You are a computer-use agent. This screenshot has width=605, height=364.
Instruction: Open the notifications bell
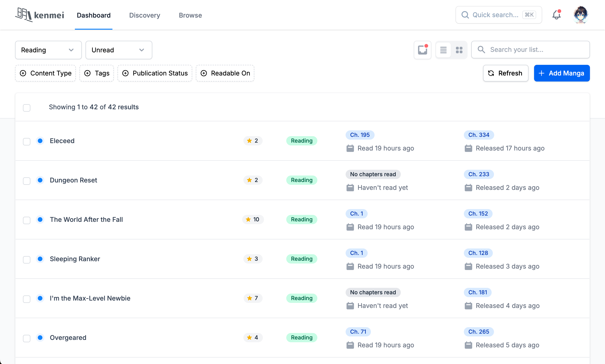[x=556, y=15]
